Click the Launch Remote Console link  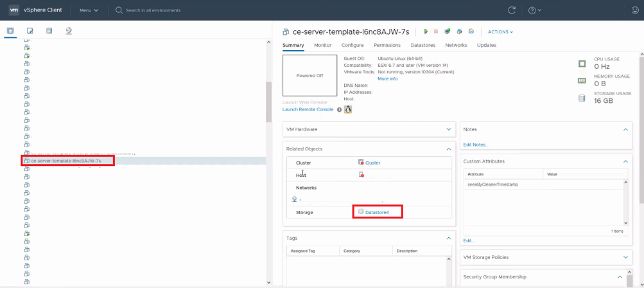[x=308, y=109]
